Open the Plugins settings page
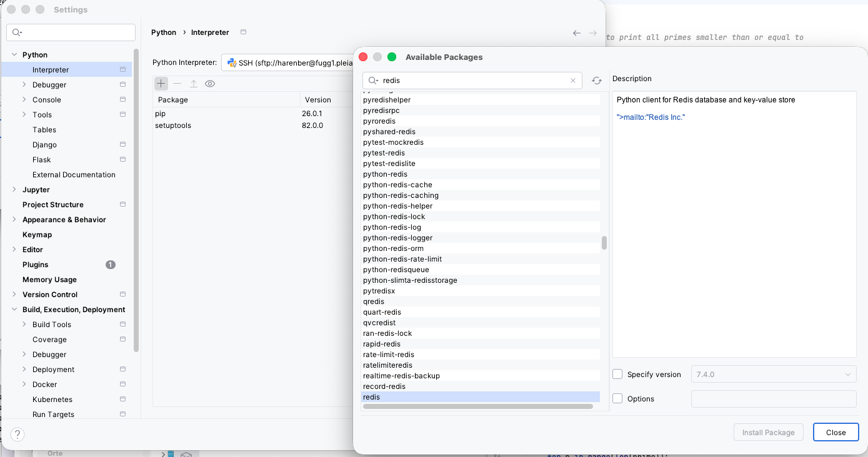 coord(35,265)
